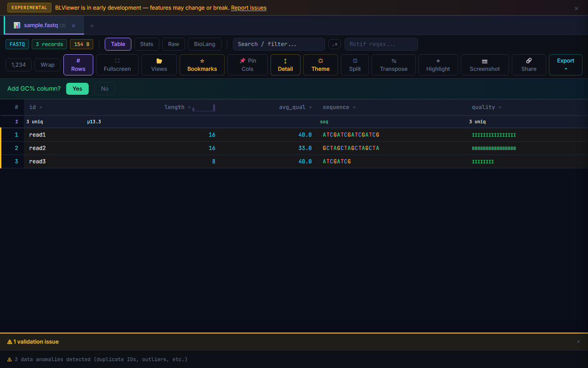588x368 pixels.
Task: Open the Bookmarks panel
Action: click(x=202, y=64)
